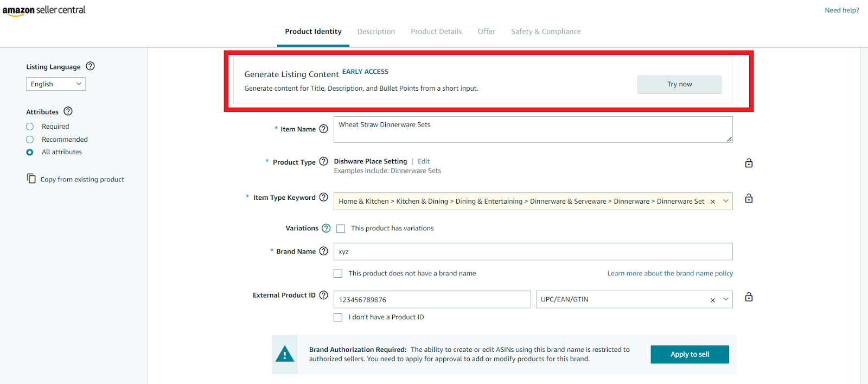Click into the Brand Name field
This screenshot has width=868, height=384.
[533, 251]
